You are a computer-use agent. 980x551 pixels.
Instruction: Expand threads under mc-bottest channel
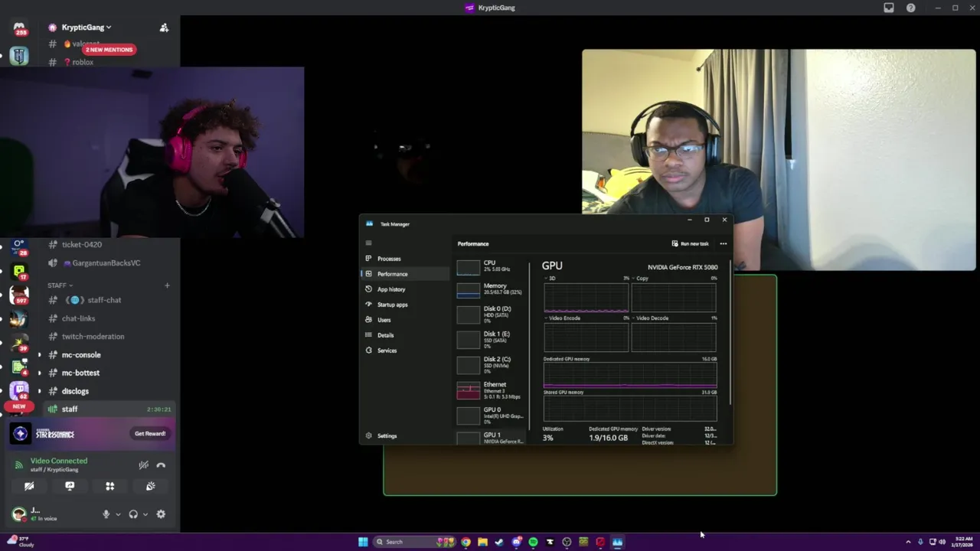(40, 373)
